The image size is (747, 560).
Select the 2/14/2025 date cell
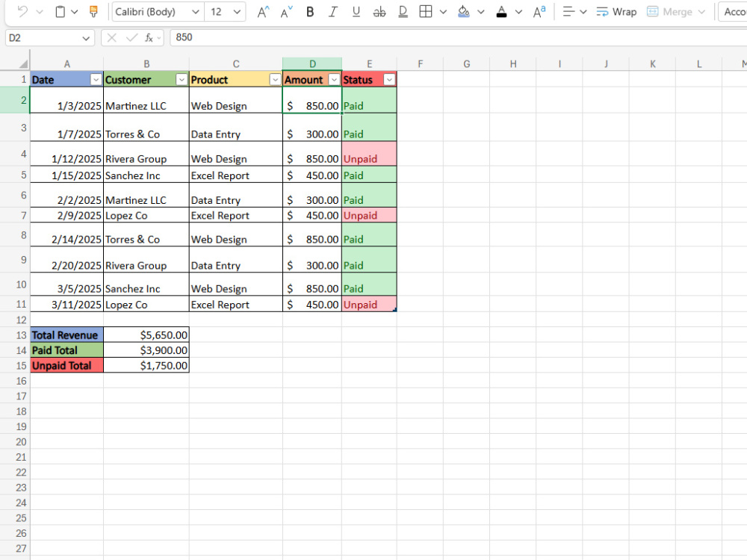66,234
